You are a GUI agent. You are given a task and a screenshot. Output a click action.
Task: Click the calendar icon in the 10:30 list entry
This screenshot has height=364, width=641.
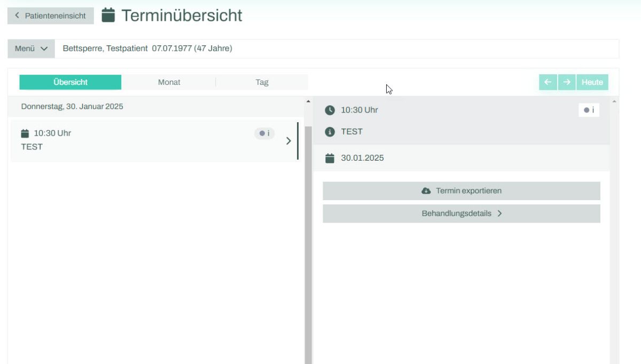coord(25,133)
